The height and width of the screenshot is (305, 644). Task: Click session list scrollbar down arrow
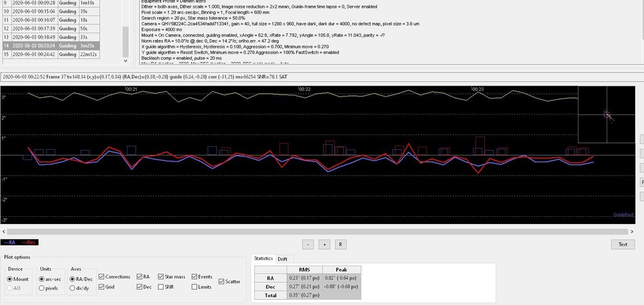point(126,60)
